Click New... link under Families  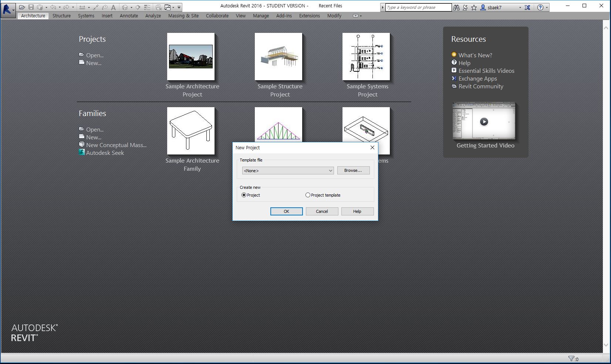coord(94,137)
